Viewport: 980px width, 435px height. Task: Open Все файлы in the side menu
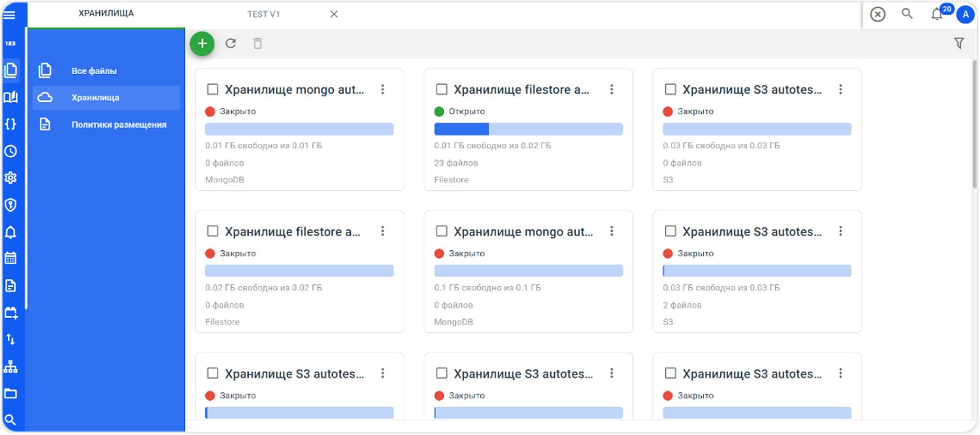click(107, 71)
